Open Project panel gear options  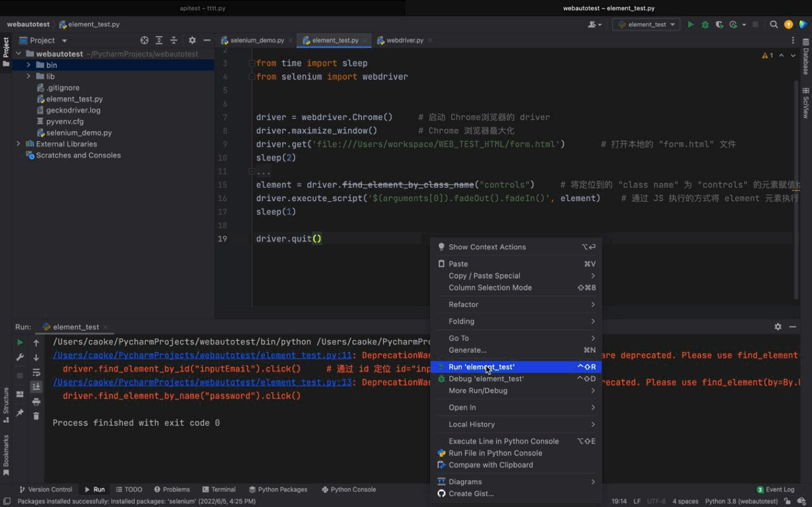(x=192, y=40)
